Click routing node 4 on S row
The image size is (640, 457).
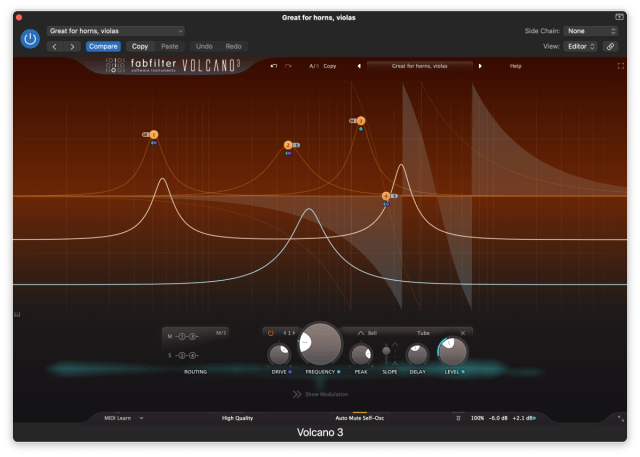[x=192, y=355]
